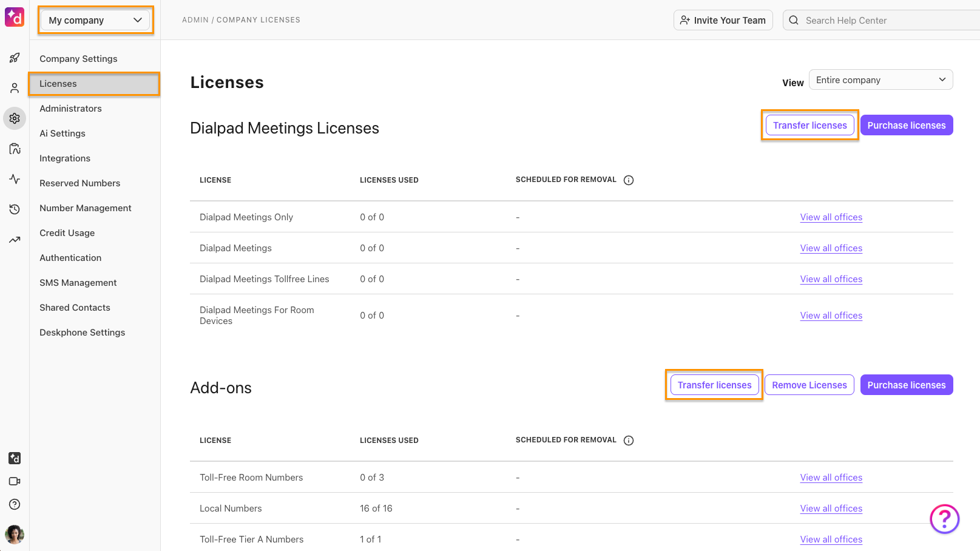Click the Dialpad logo icon
The image size is (980, 551).
click(15, 17)
